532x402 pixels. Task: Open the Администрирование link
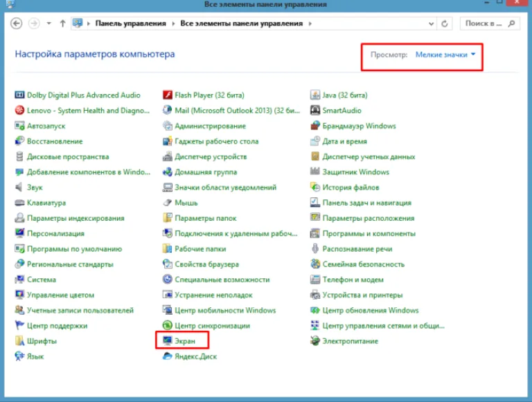click(210, 126)
